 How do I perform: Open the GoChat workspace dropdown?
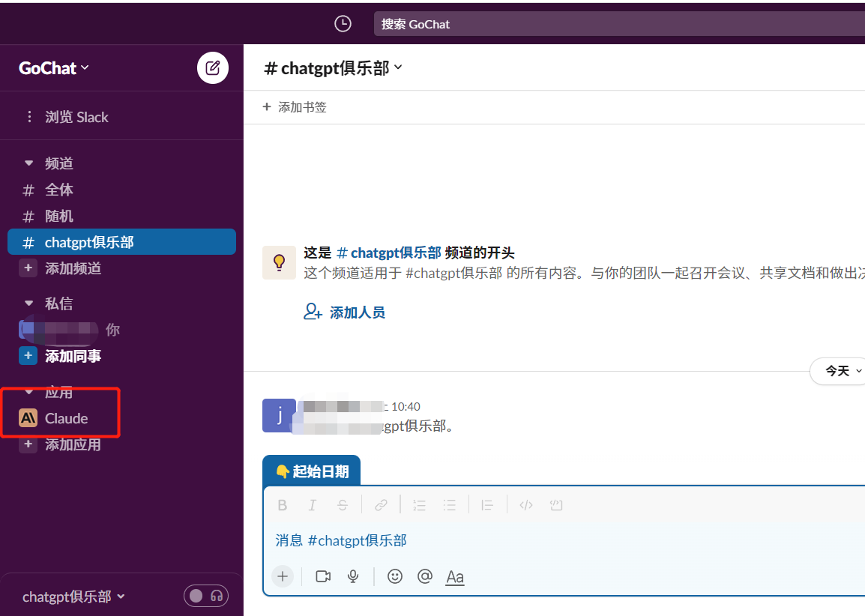pos(53,68)
